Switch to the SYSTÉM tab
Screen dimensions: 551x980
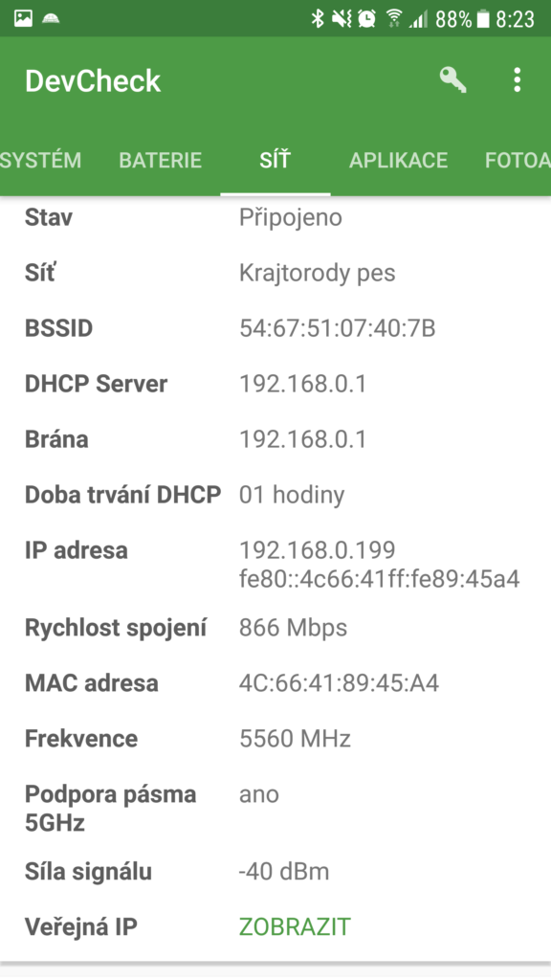pyautogui.click(x=40, y=160)
